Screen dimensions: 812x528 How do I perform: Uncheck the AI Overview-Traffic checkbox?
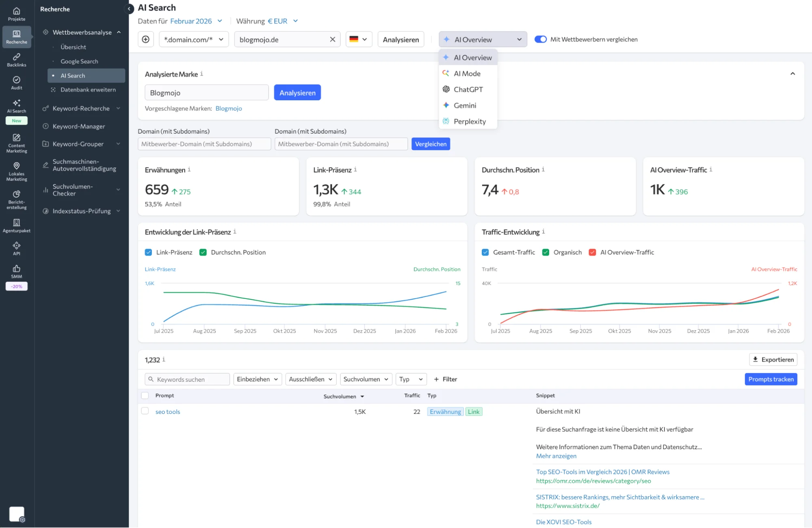tap(592, 252)
